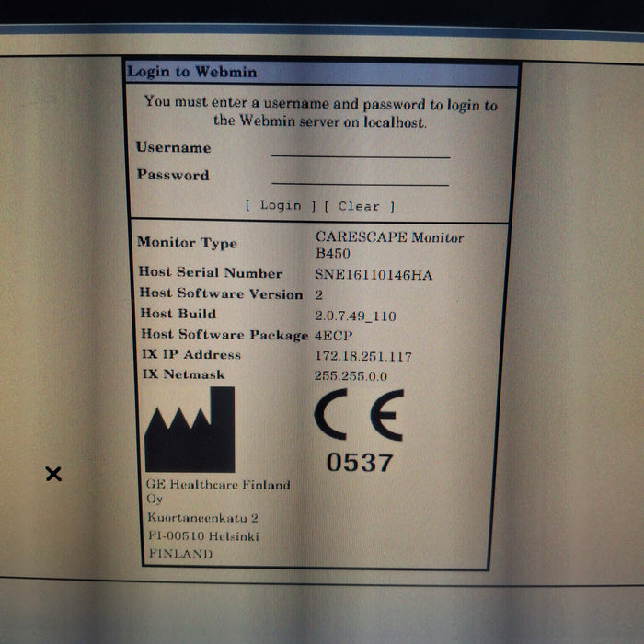The image size is (644, 644).
Task: Click the "Host Serial Number" label
Action: tap(211, 272)
